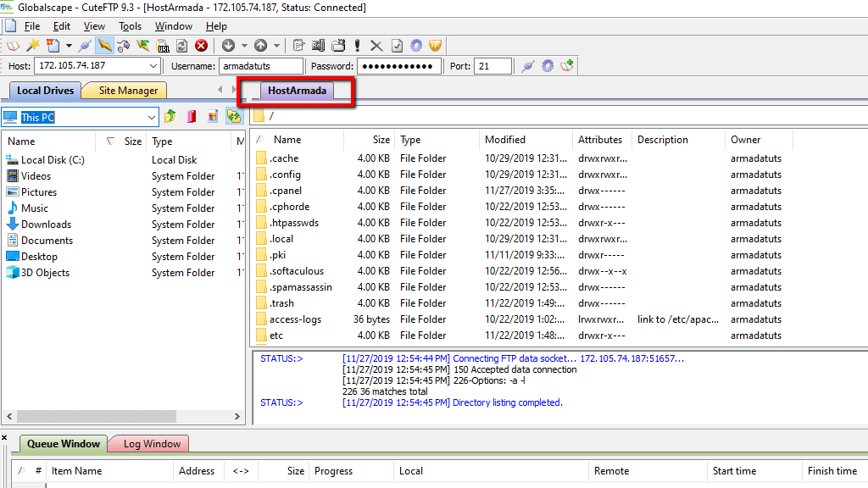The image size is (868, 488).
Task: Click the folder sync icon in local pane
Action: point(234,116)
